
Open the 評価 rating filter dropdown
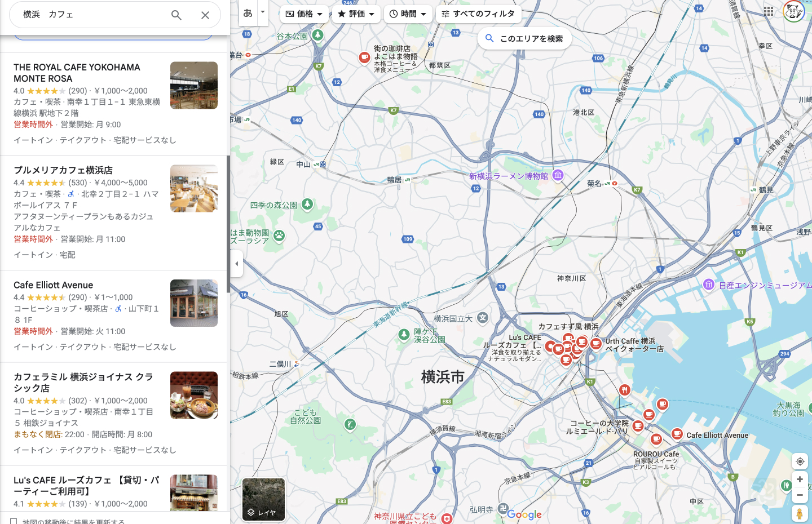point(356,14)
